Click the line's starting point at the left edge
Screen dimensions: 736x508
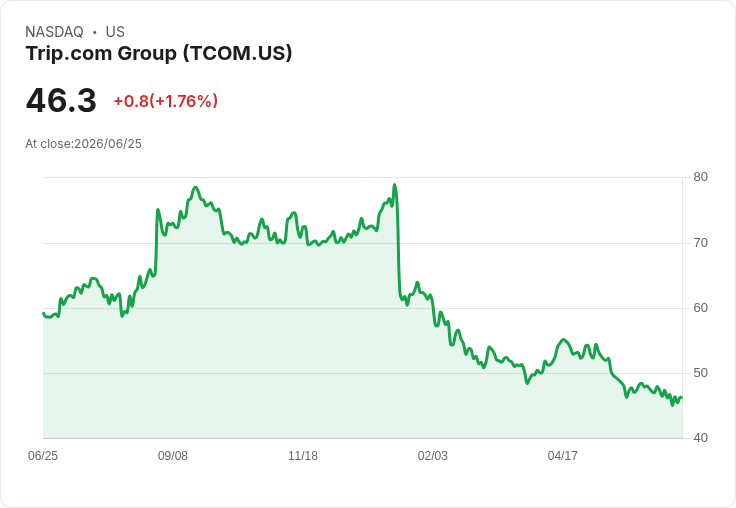coord(43,313)
